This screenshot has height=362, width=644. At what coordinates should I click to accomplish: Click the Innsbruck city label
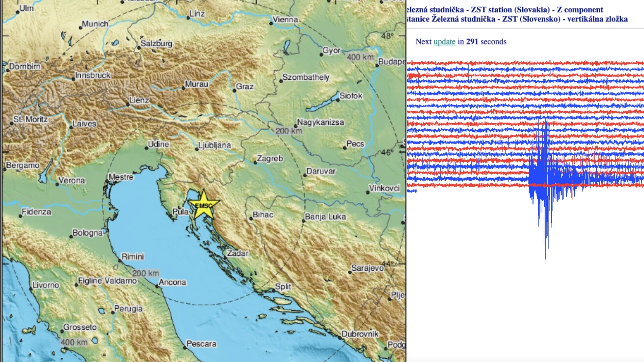coord(93,75)
